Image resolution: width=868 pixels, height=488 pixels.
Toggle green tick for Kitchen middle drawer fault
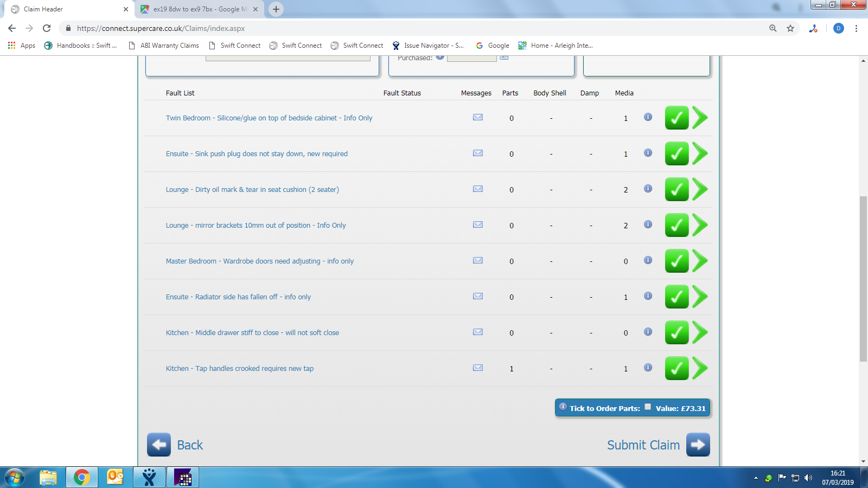(x=676, y=333)
